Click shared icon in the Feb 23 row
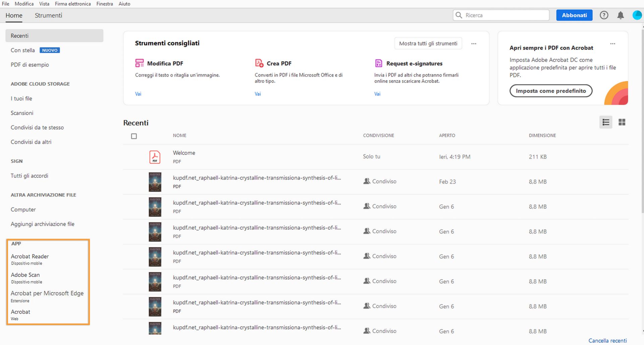This screenshot has height=345, width=644. 367,181
